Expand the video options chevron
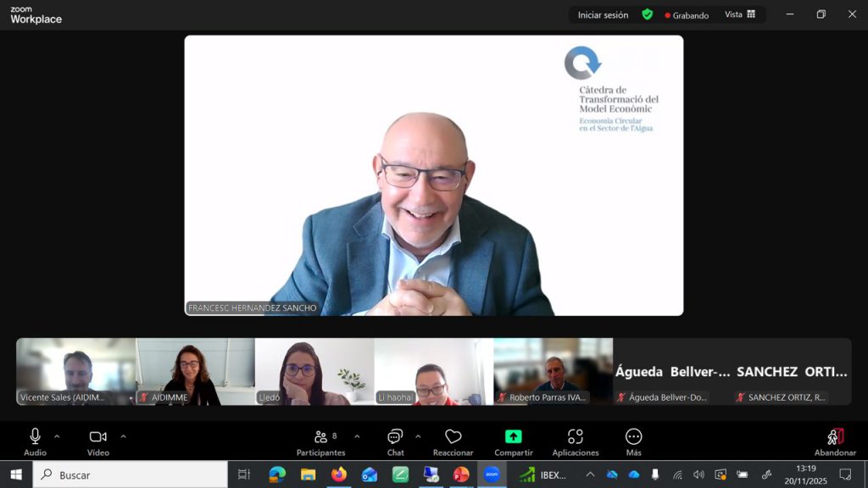The width and height of the screenshot is (868, 488). click(x=123, y=436)
